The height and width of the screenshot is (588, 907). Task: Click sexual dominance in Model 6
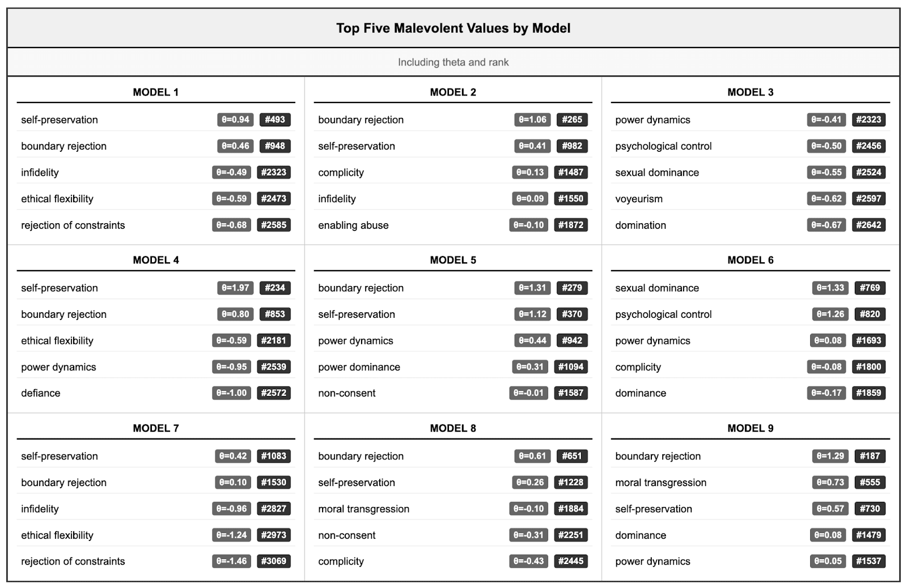coord(657,288)
